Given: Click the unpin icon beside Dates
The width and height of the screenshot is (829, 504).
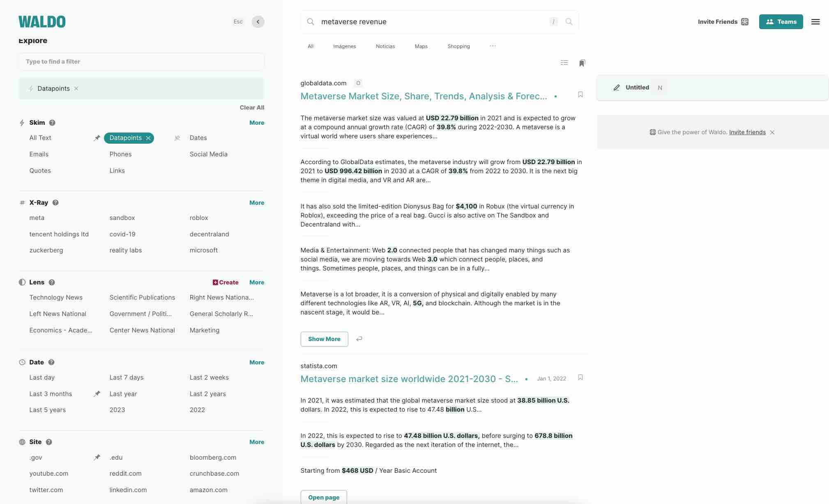Looking at the screenshot, I should pos(177,138).
